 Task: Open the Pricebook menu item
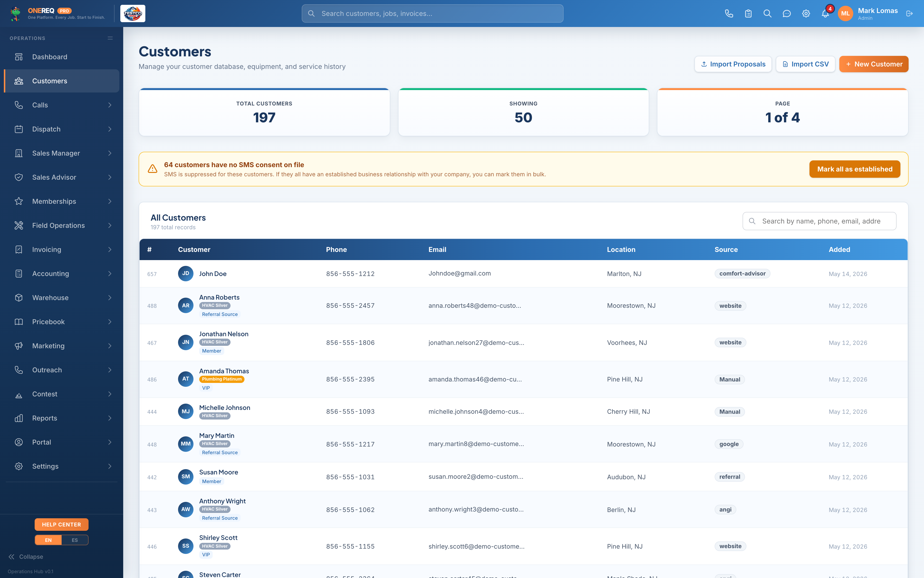point(61,322)
